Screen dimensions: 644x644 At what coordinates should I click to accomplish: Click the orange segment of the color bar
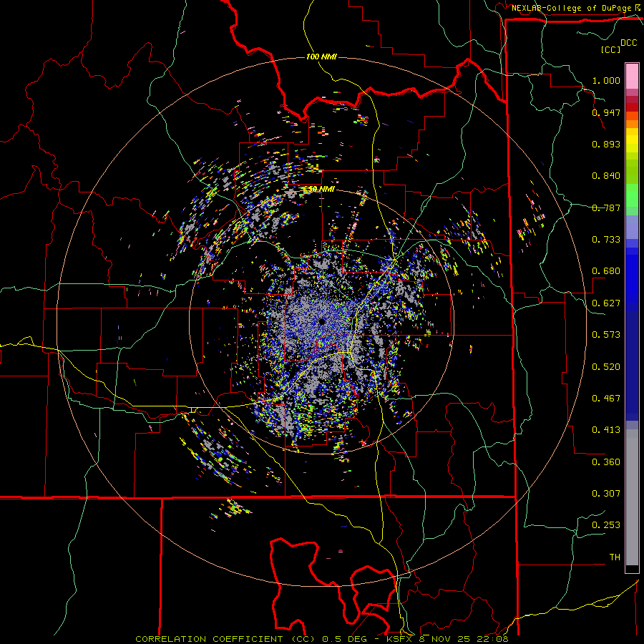[x=632, y=124]
